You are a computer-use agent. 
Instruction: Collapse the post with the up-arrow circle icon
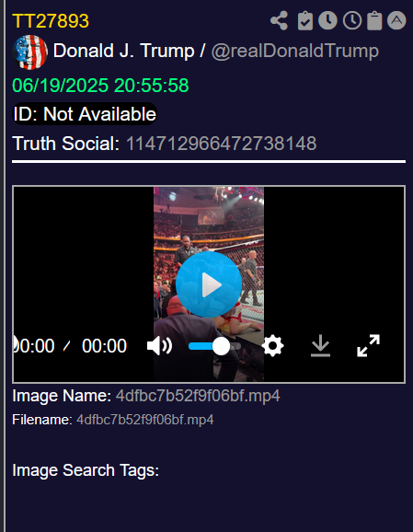click(x=396, y=20)
